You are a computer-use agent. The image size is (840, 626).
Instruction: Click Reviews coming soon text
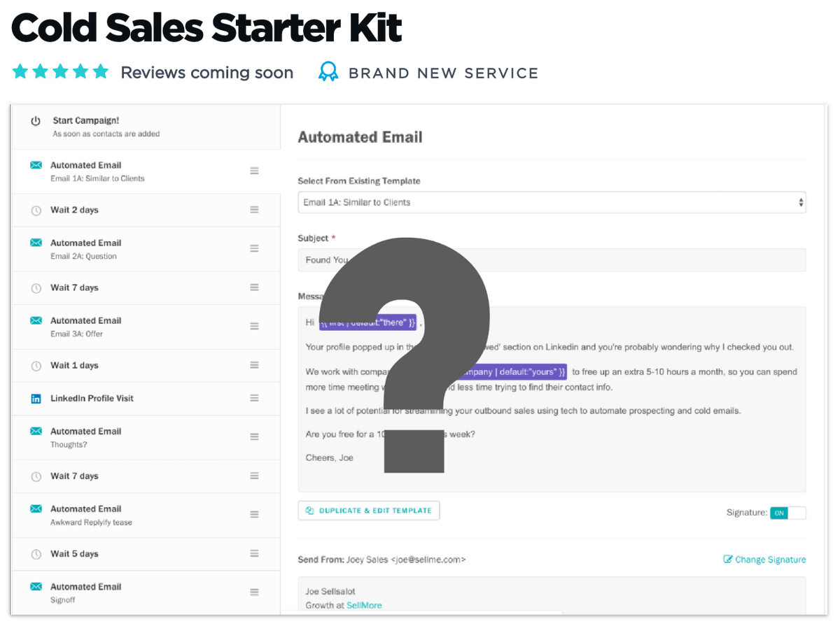point(206,73)
